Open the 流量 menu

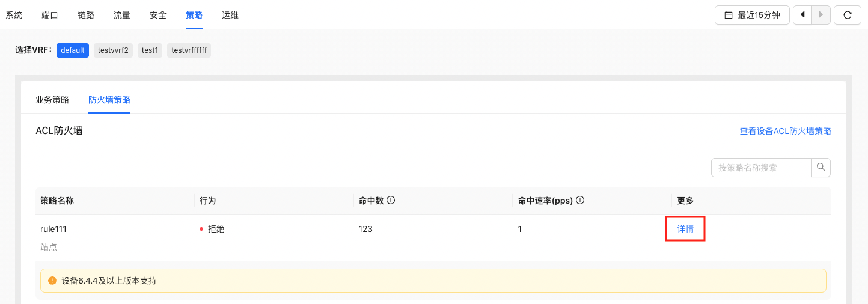(122, 15)
